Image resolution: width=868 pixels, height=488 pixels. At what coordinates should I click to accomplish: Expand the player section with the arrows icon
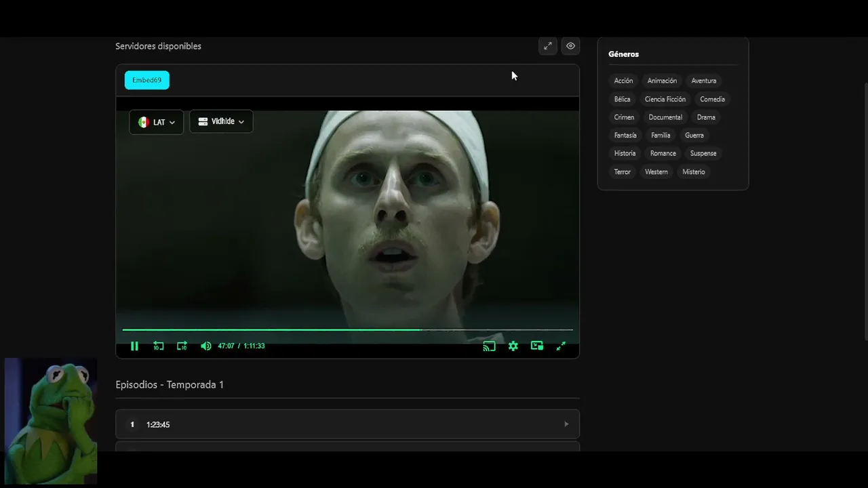(548, 46)
